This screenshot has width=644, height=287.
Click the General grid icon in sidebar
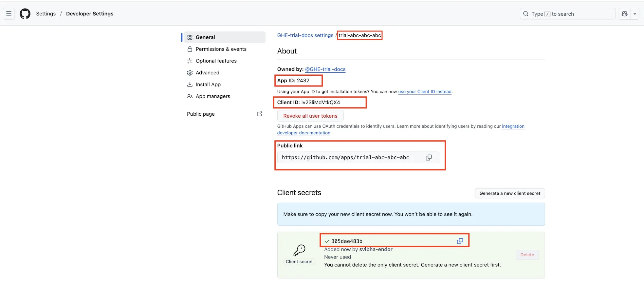190,37
